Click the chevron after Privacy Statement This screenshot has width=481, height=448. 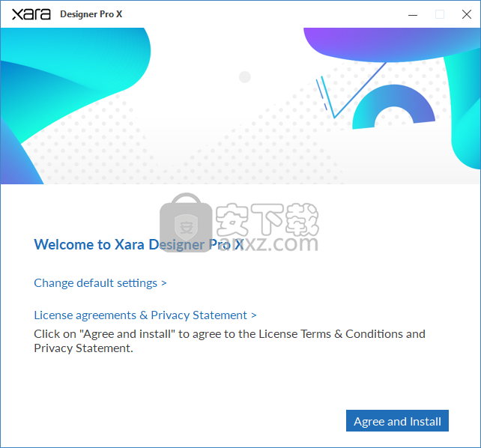[254, 315]
